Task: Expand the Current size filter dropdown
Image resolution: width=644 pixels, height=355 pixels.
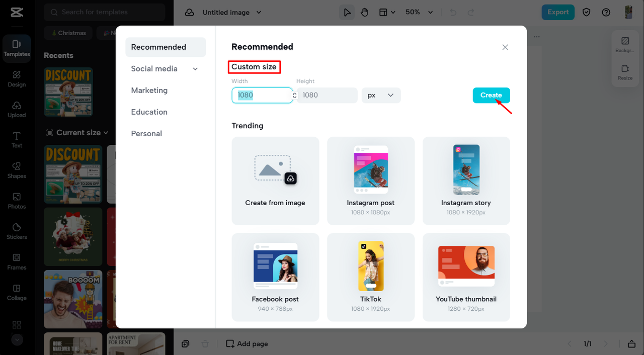Action: [x=77, y=133]
